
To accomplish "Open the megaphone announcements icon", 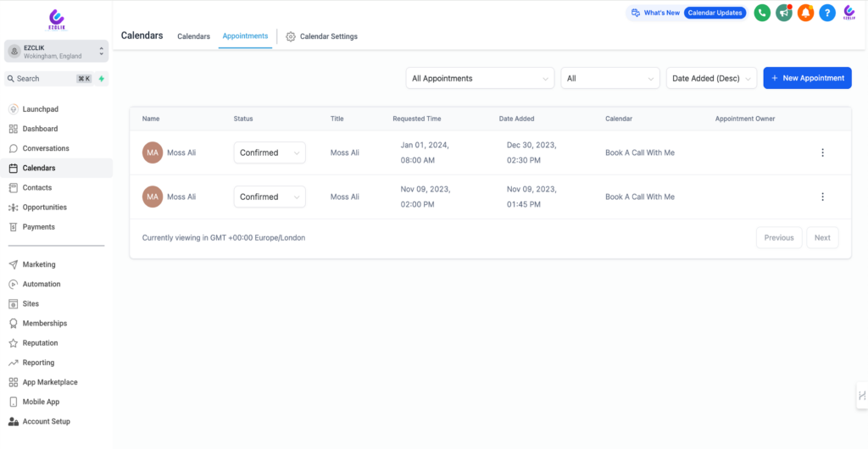I will click(784, 13).
